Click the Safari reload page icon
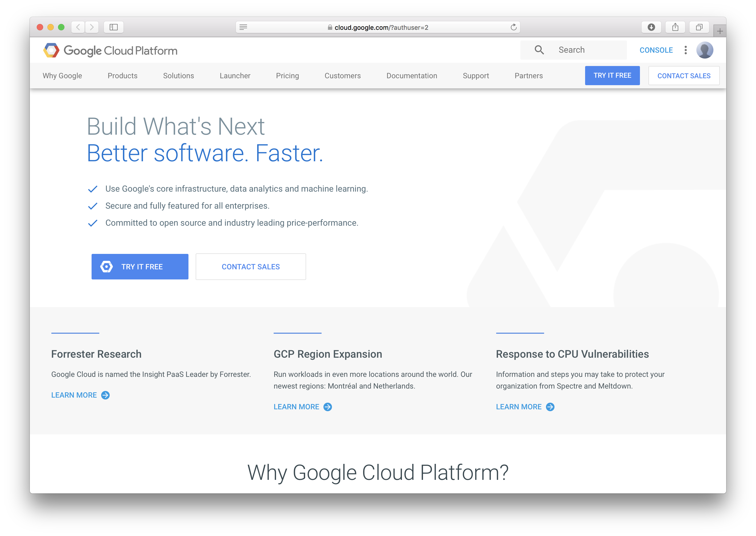 513,27
